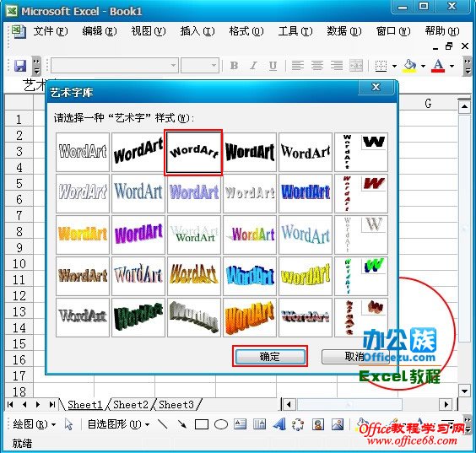The image size is (476, 453).
Task: Open the 数据(D) menu
Action: [344, 31]
